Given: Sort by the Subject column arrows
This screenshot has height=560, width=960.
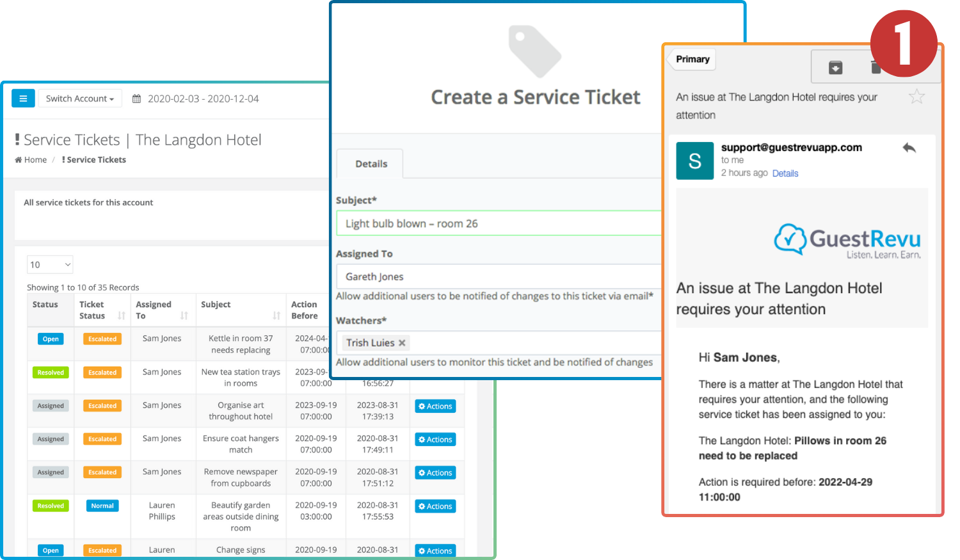Looking at the screenshot, I should [276, 316].
